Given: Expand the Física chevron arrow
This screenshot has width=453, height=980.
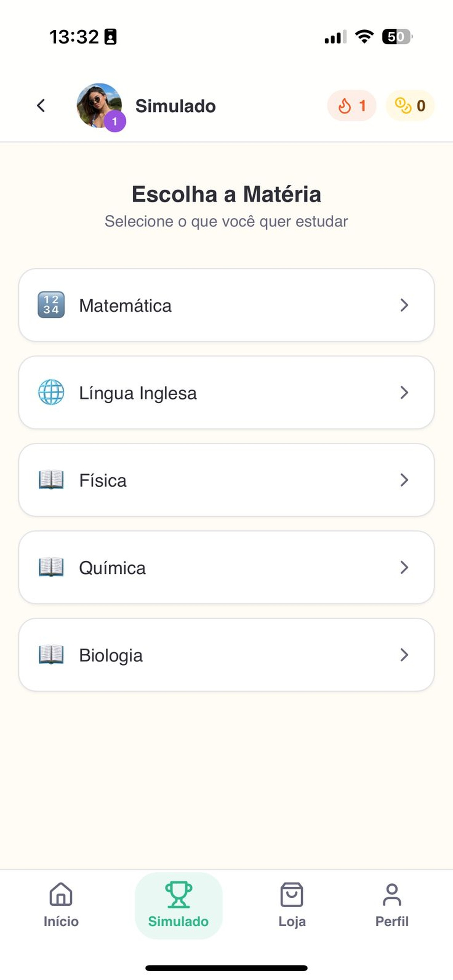Looking at the screenshot, I should [404, 480].
